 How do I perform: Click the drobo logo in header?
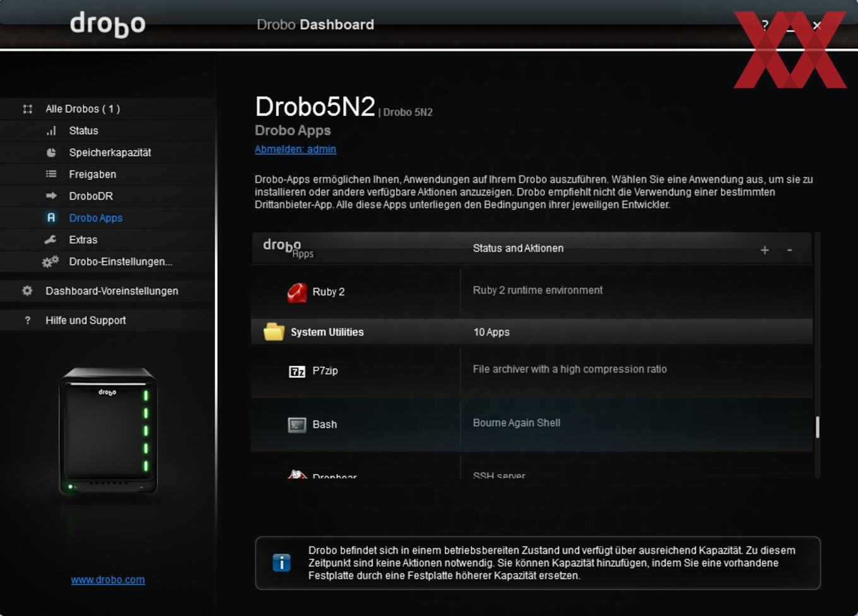coord(108,24)
